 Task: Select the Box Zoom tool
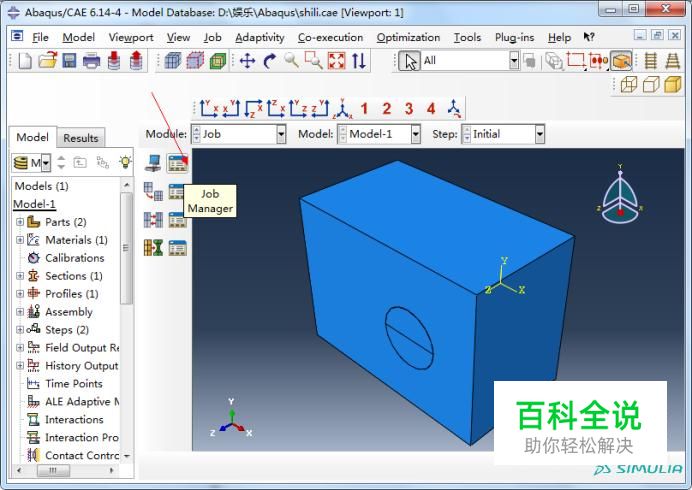coord(313,60)
